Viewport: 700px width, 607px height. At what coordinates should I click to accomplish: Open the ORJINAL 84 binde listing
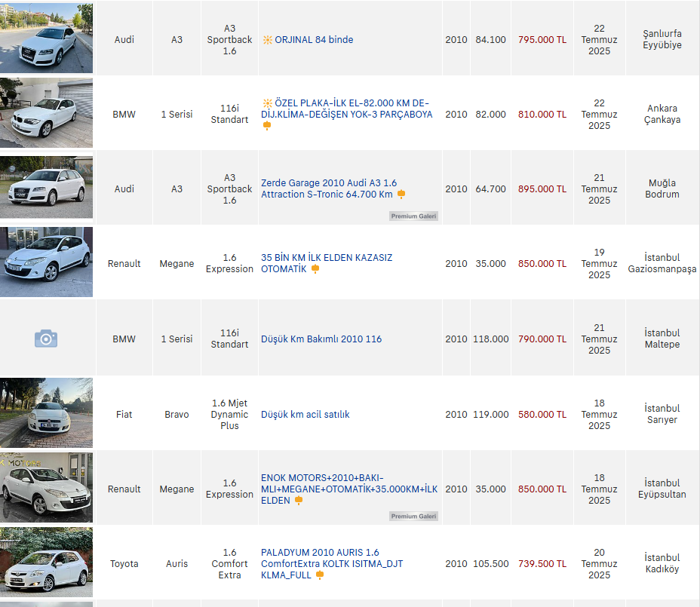pos(314,40)
